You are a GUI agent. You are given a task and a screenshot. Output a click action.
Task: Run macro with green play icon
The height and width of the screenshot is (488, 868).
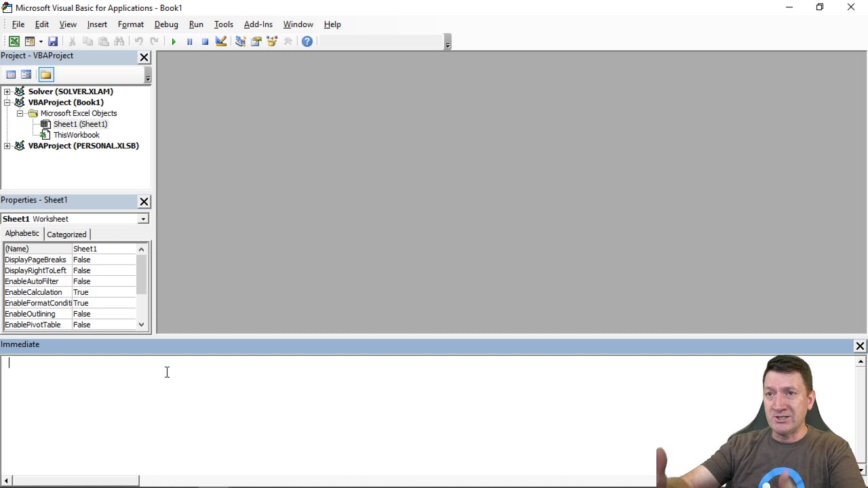coord(174,41)
